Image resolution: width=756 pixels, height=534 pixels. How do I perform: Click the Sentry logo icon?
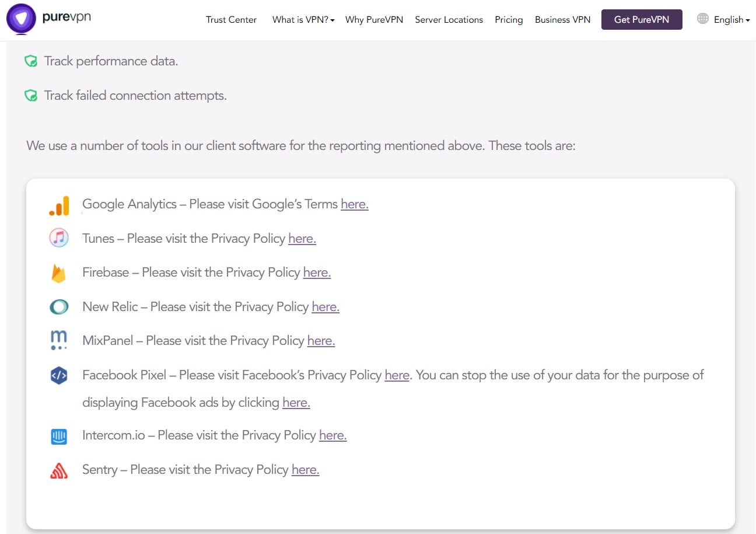pyautogui.click(x=59, y=469)
